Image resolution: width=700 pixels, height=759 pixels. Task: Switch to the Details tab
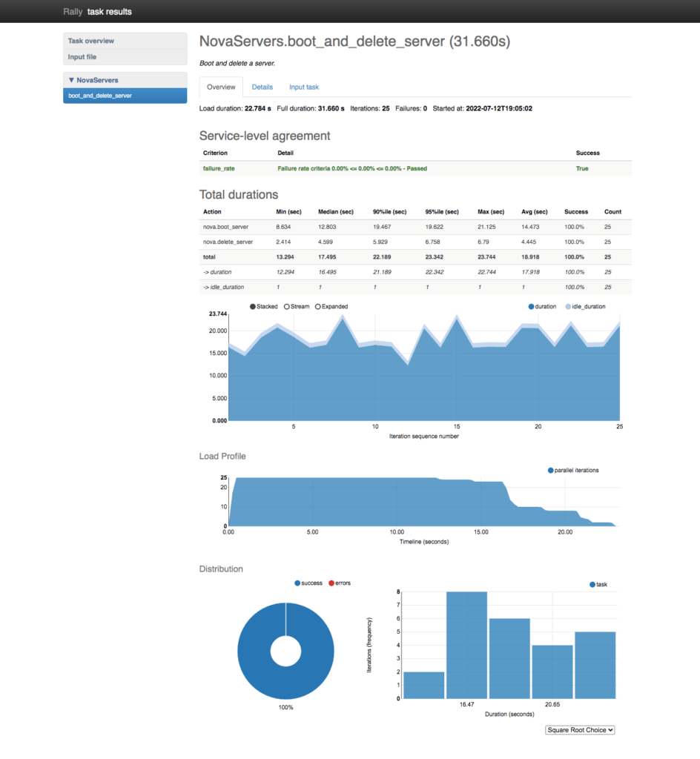coord(262,87)
